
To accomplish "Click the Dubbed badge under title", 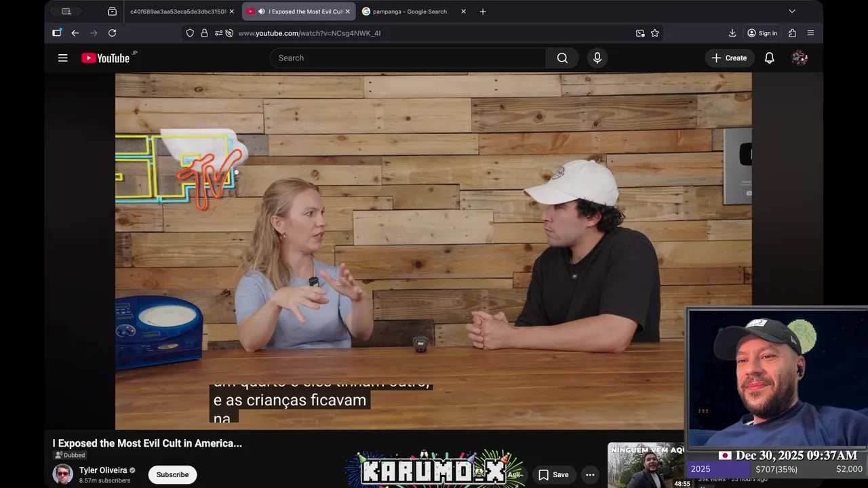I will click(71, 455).
